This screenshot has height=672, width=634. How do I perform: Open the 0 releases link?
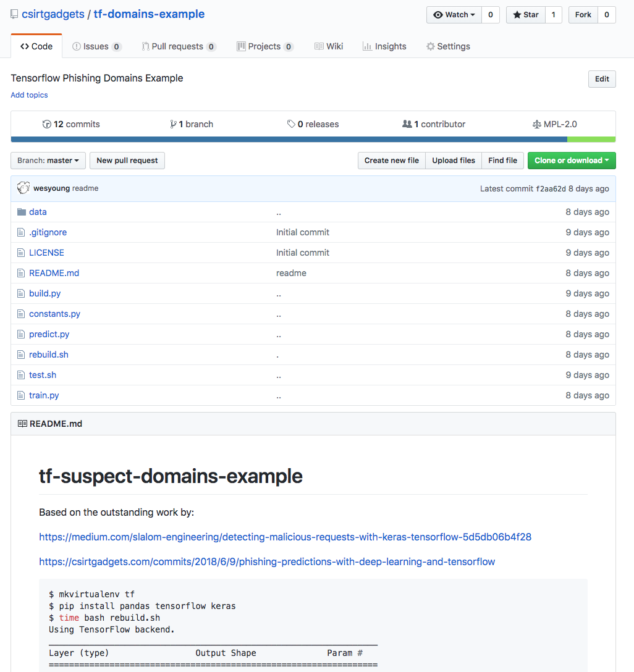[x=313, y=124]
